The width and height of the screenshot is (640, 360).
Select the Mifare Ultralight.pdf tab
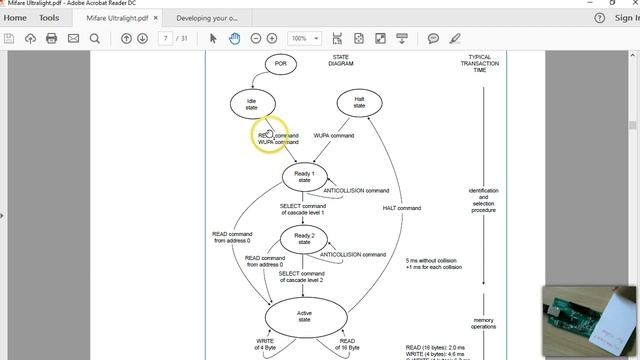(117, 18)
